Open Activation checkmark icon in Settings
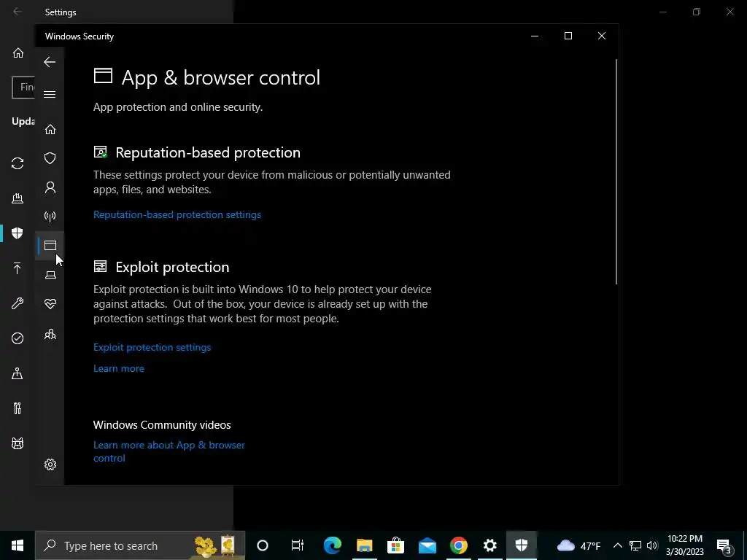This screenshot has width=747, height=560. 18,338
